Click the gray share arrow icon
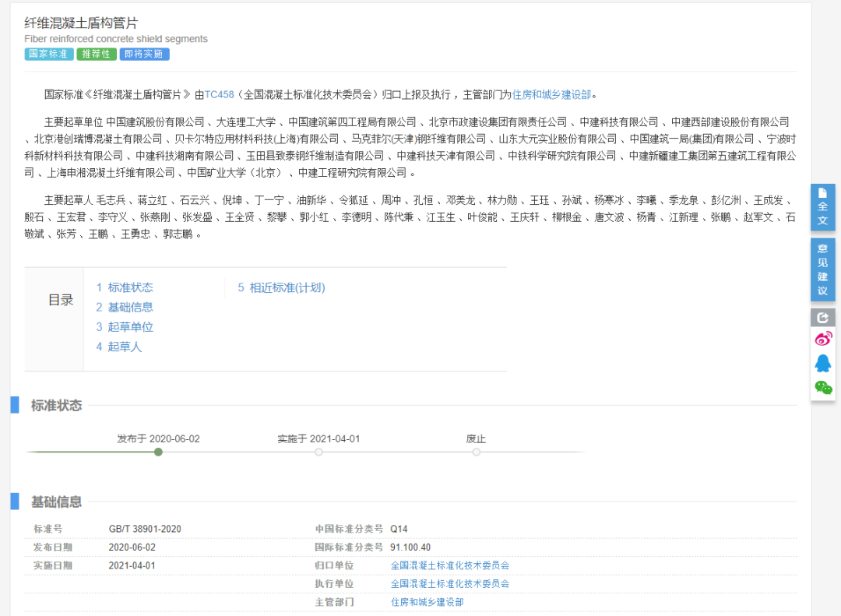 click(x=822, y=318)
